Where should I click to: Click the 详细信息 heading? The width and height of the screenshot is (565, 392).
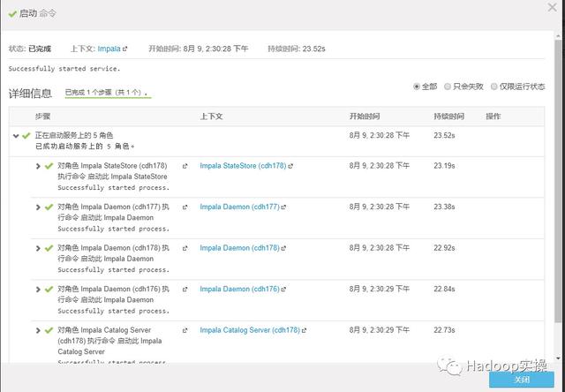tap(30, 94)
